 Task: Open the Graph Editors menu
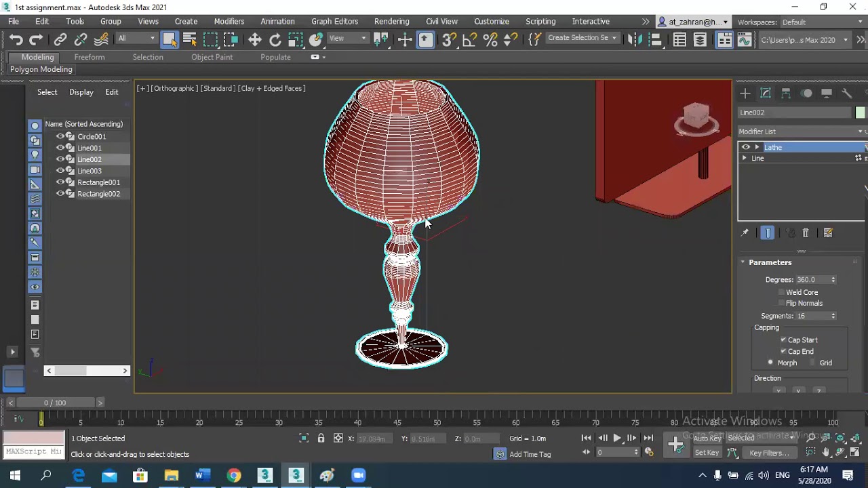pos(334,22)
